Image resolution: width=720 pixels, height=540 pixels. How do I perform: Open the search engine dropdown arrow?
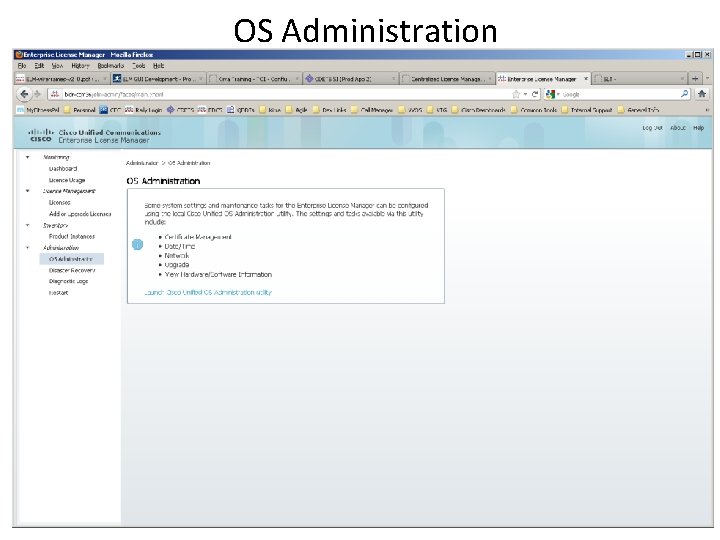point(558,94)
